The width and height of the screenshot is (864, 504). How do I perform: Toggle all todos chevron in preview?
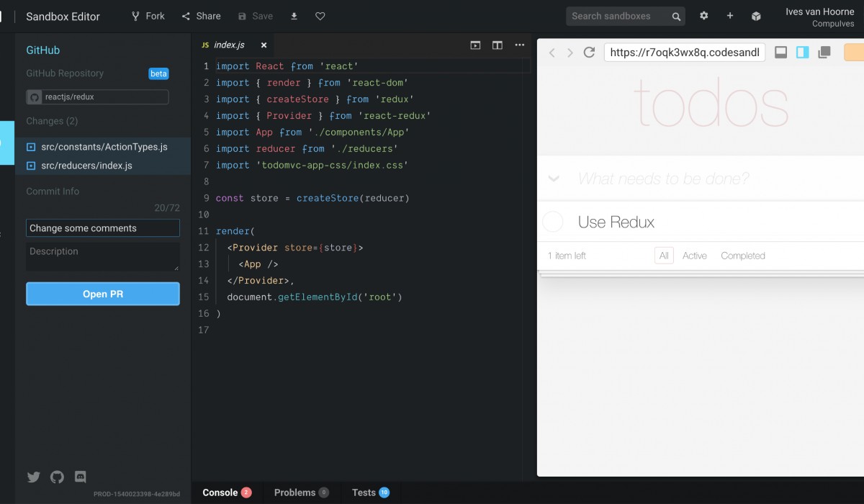coord(554,179)
